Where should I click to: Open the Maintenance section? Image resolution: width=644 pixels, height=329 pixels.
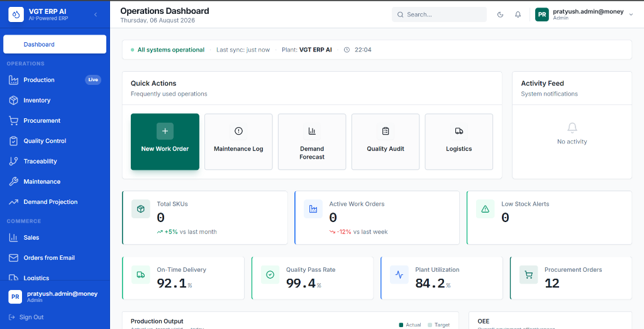[x=55, y=182]
